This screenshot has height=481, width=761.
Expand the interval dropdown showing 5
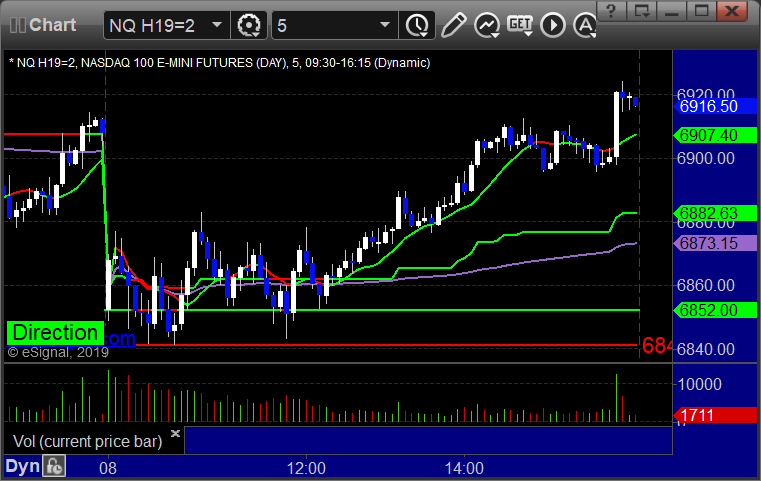(x=334, y=25)
